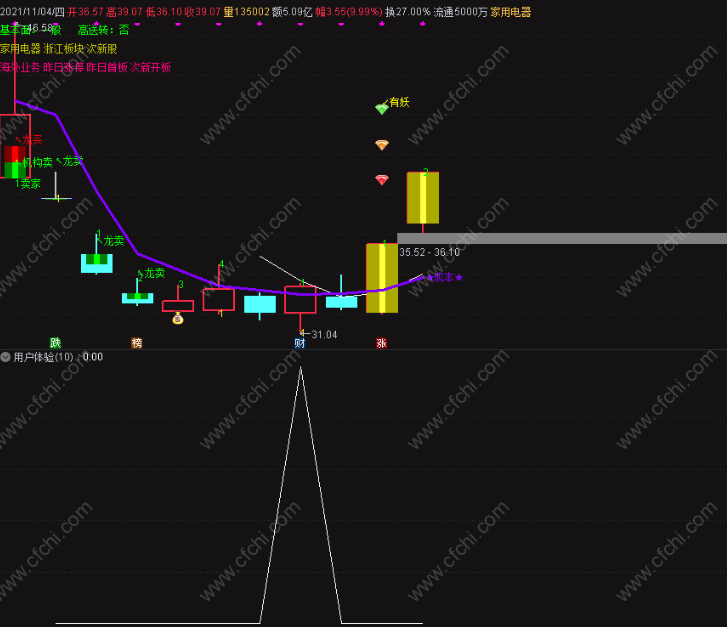Click the 高送转：否 label
The image size is (727, 627).
tap(103, 30)
